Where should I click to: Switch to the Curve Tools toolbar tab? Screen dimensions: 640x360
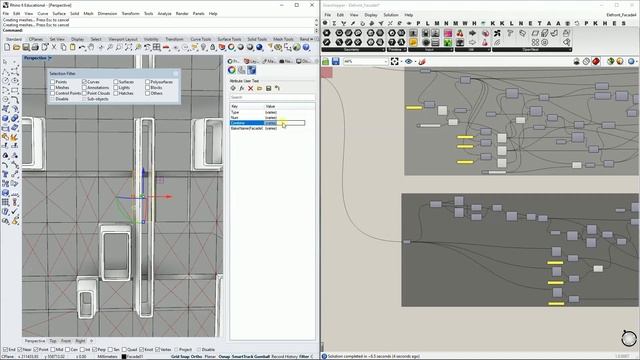coord(201,39)
